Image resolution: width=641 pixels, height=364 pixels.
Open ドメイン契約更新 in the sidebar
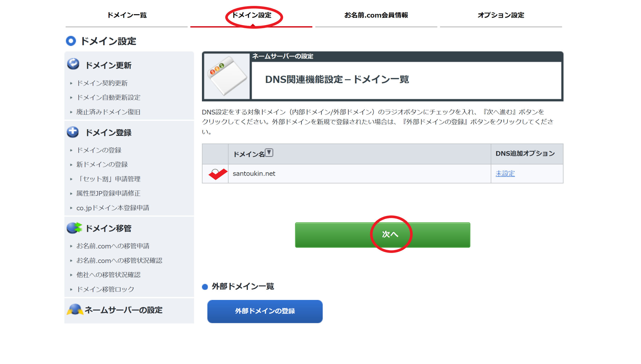(x=102, y=83)
